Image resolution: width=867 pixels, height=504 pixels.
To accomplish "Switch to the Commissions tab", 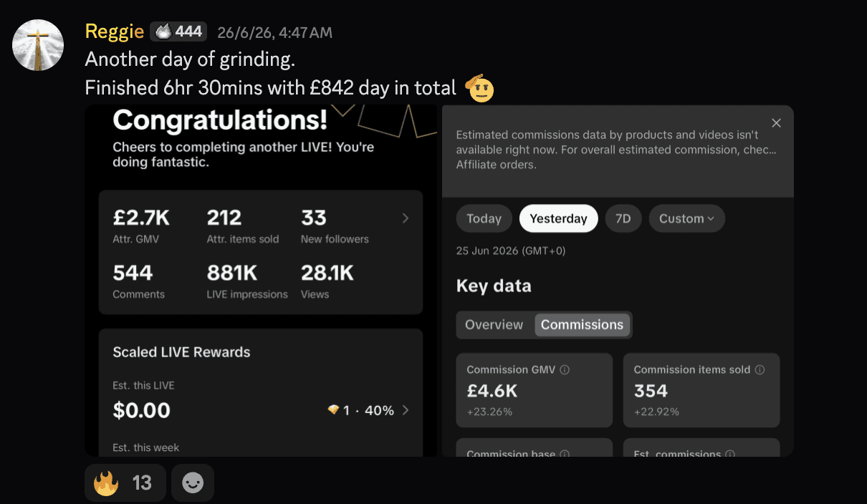I will point(582,324).
